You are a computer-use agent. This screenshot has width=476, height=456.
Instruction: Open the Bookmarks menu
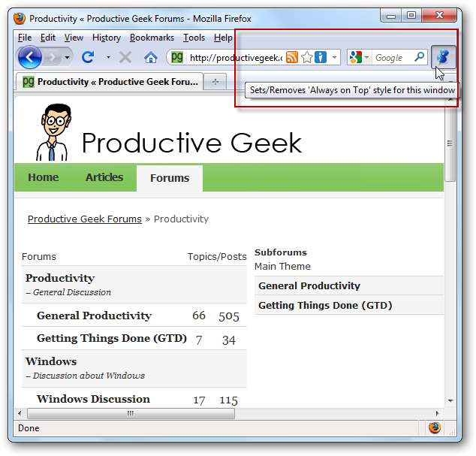coord(152,38)
